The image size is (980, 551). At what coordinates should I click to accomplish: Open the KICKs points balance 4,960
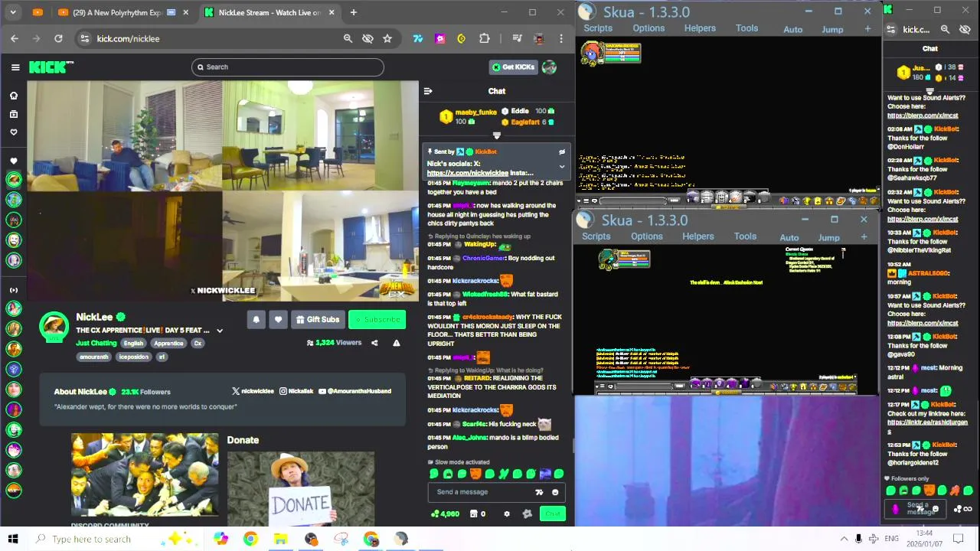pyautogui.click(x=446, y=514)
